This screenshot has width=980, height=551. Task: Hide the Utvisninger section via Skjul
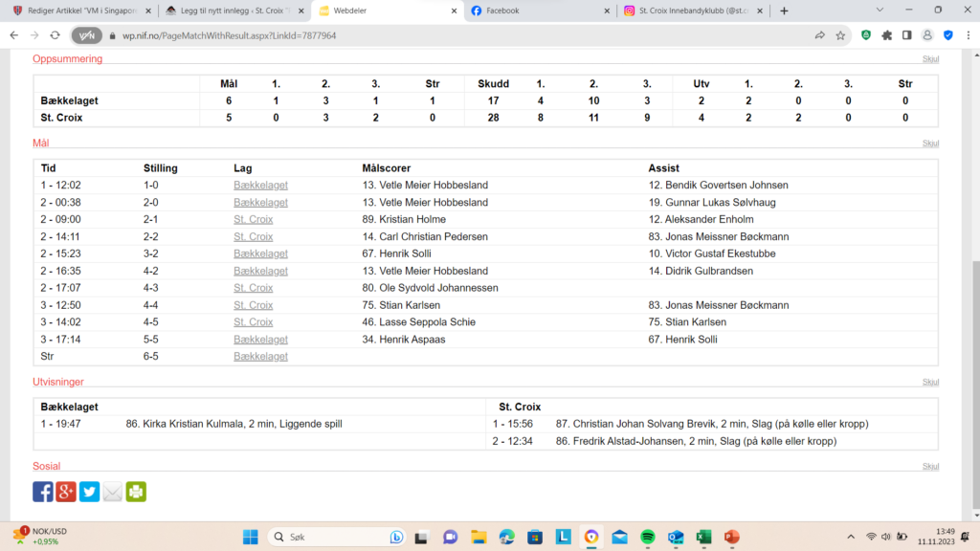tap(930, 382)
